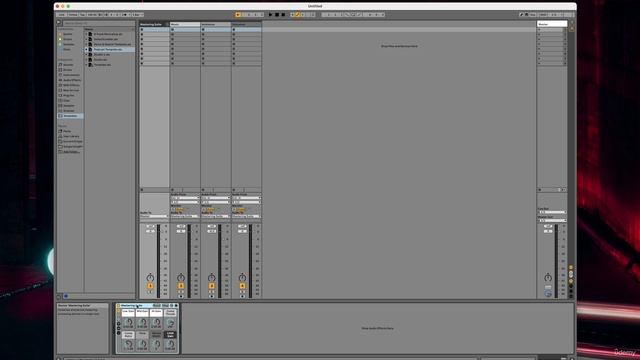
Task: Toggle the In/Out section show/hide icon
Action: 571,268
